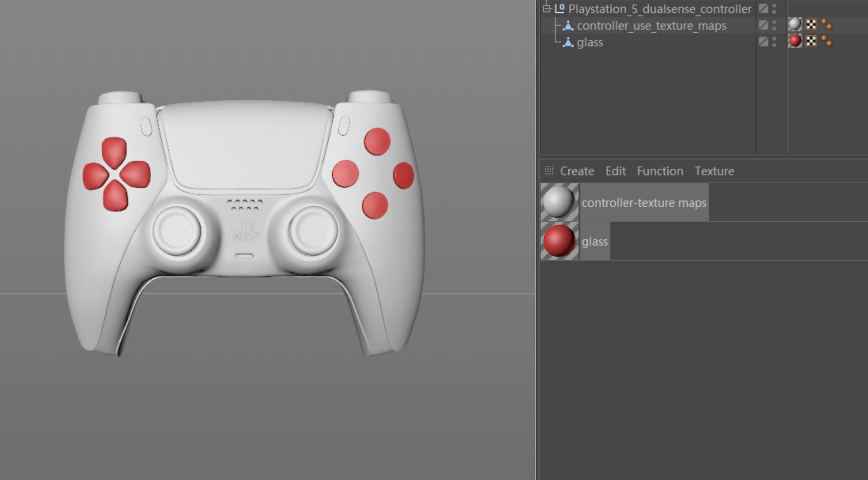Select the Playstation_5_dualsense_controller object name
868x480 pixels.
coord(660,9)
